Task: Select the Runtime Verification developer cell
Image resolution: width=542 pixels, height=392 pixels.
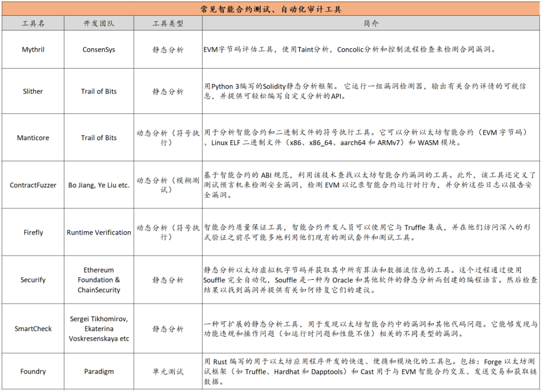Action: coord(97,232)
